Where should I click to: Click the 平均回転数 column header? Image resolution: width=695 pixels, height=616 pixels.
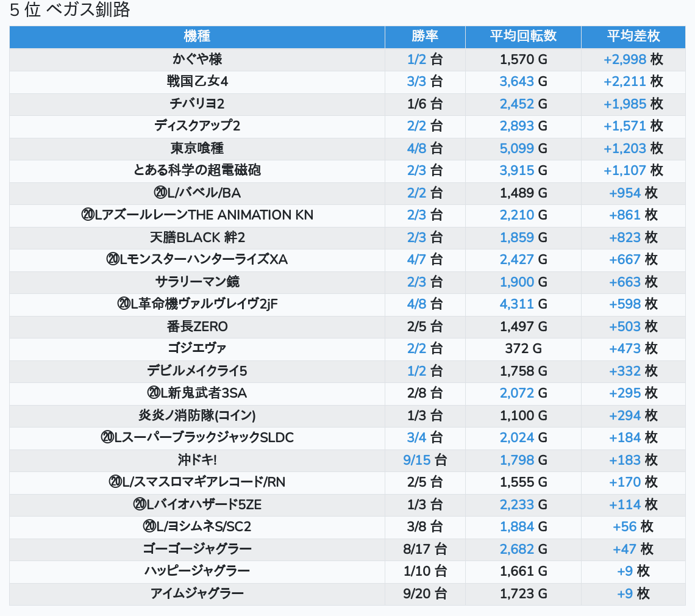click(523, 37)
